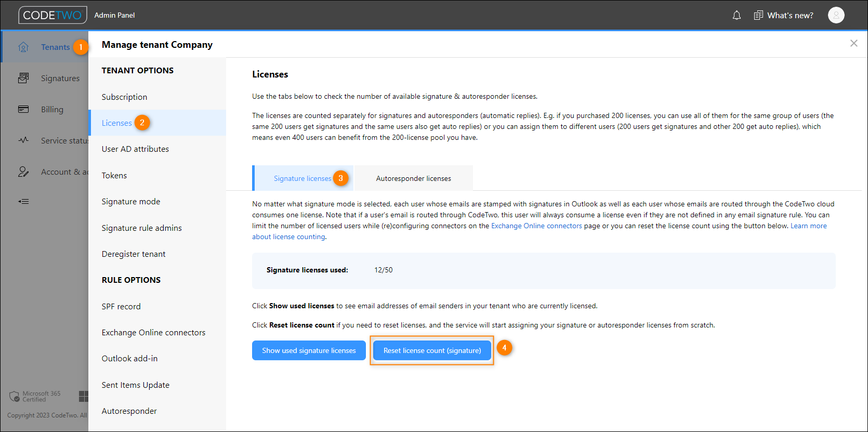Open the Signatures section
Image resolution: width=868 pixels, height=432 pixels.
pos(60,78)
